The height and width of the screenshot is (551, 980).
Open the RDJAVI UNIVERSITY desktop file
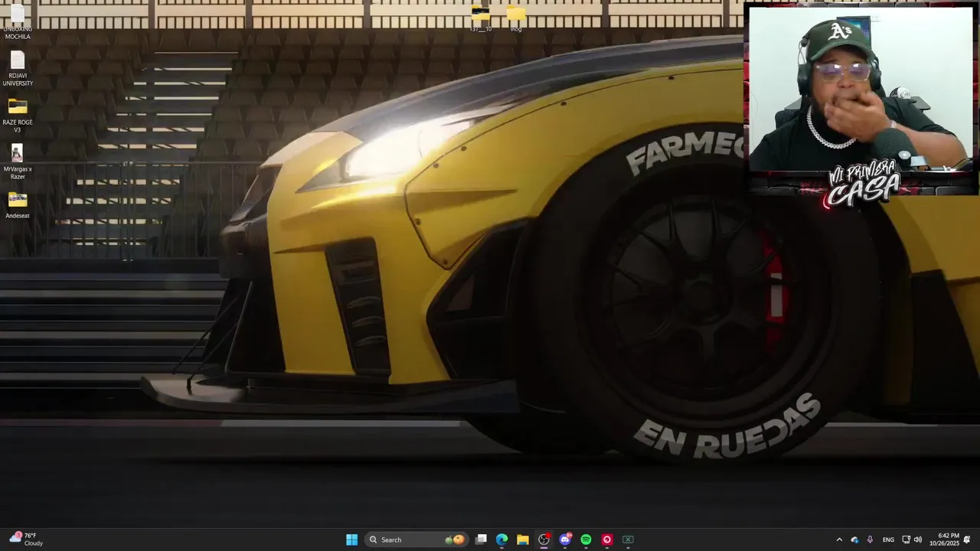click(18, 69)
